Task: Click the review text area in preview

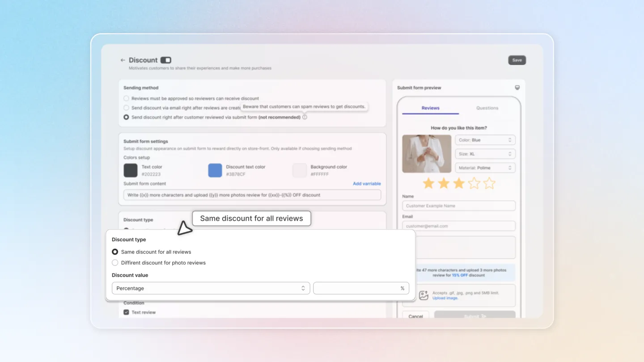Action: [x=465, y=247]
